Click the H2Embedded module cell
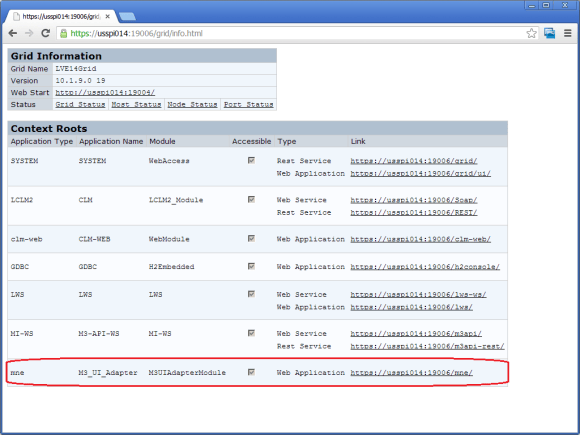This screenshot has height=435, width=580. (x=171, y=267)
